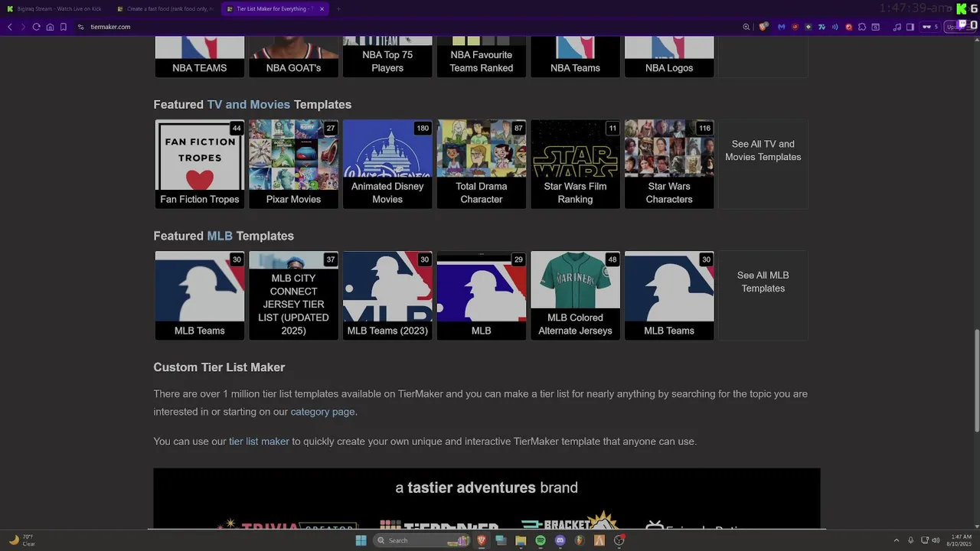Open the Windows Start menu
Image resolution: width=980 pixels, height=551 pixels.
point(361,540)
